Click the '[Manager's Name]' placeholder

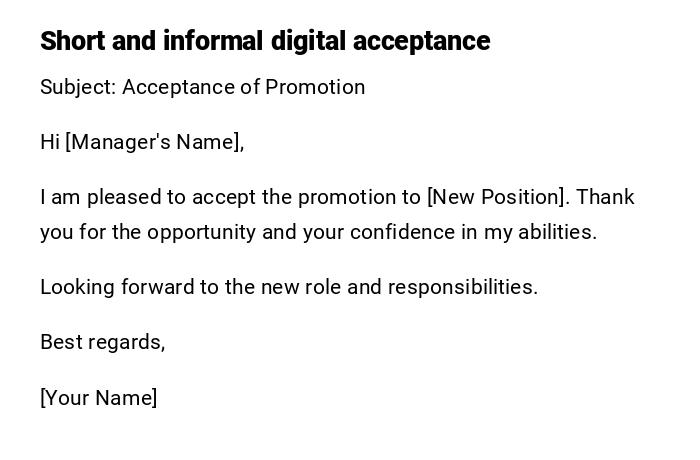pos(155,142)
